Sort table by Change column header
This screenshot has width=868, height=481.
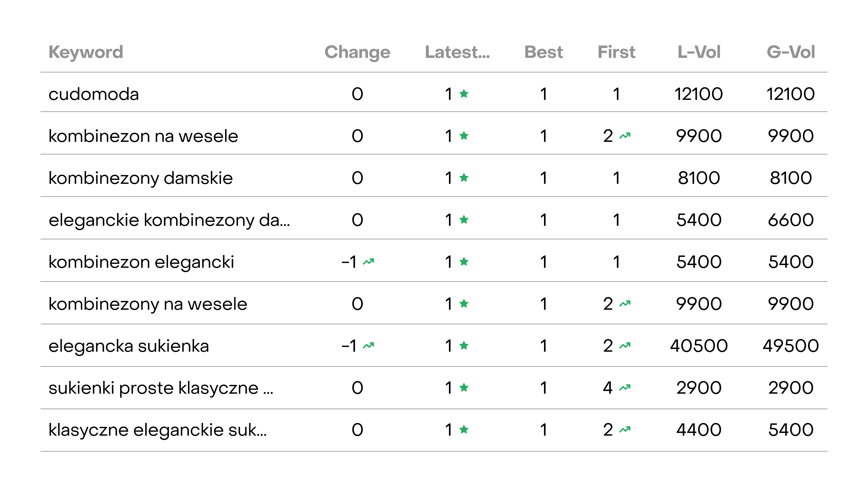[357, 52]
